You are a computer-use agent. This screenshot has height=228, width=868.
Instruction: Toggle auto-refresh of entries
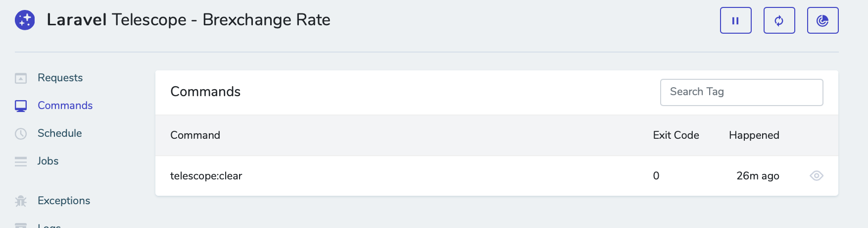[779, 20]
